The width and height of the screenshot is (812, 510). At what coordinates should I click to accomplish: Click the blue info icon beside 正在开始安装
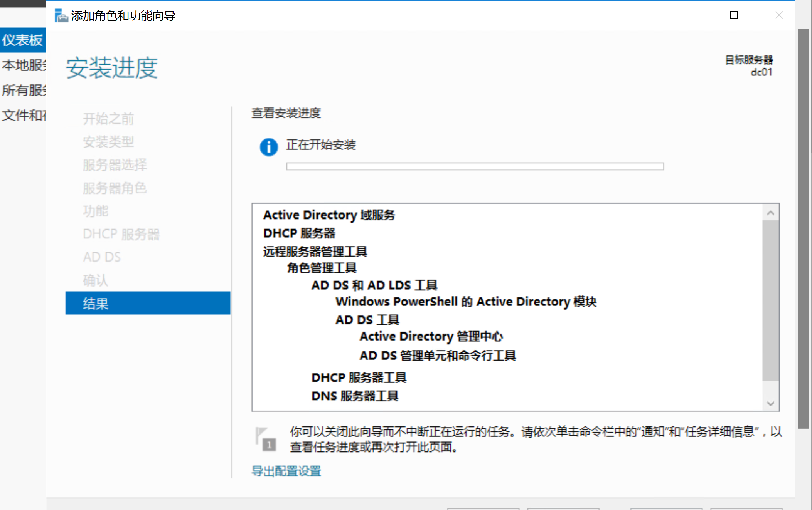269,147
